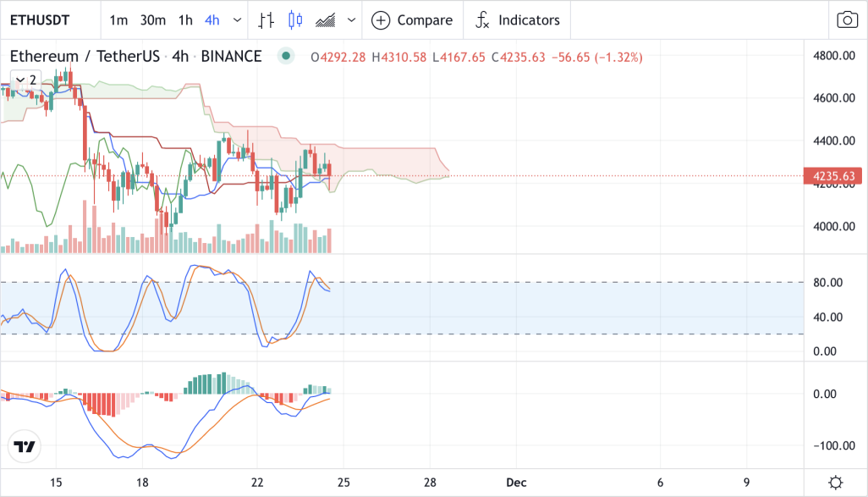868x497 pixels.
Task: Click the Dec label on time axis
Action: (516, 483)
